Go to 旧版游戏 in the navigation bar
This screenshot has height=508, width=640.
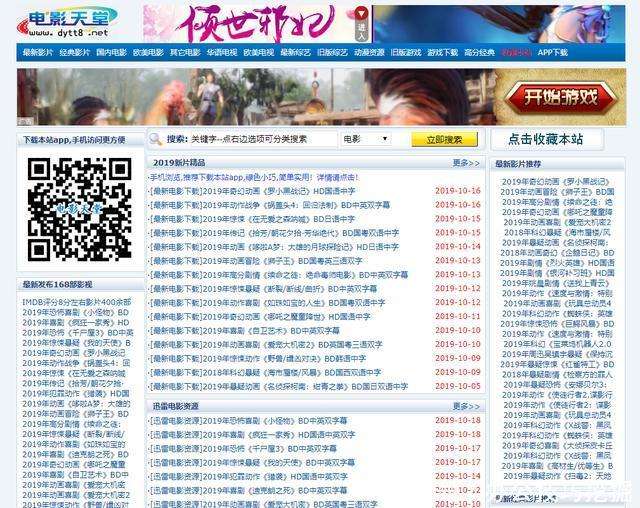[406, 53]
